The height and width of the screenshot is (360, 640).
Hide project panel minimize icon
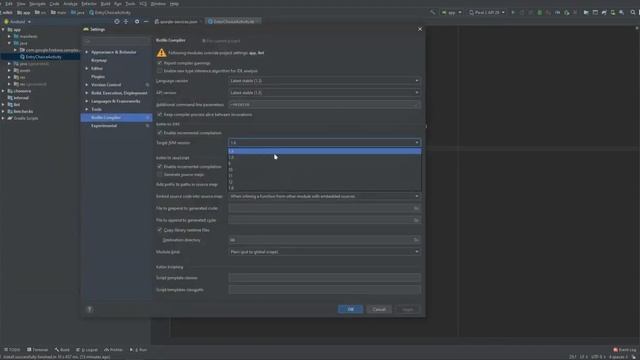click(x=146, y=22)
